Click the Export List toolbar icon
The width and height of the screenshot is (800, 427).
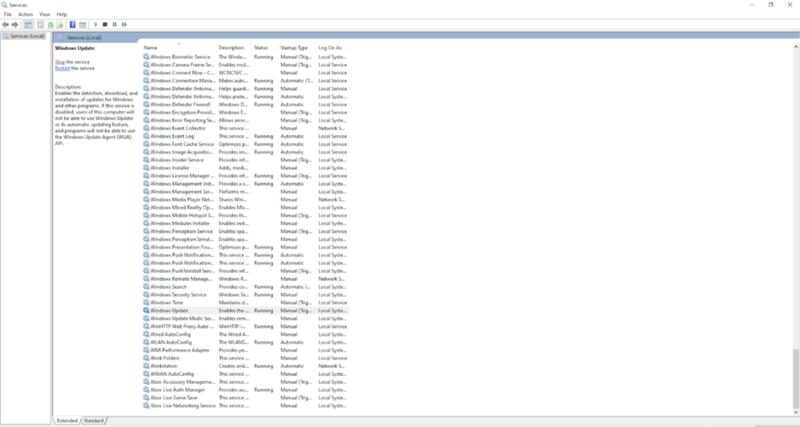click(60, 24)
